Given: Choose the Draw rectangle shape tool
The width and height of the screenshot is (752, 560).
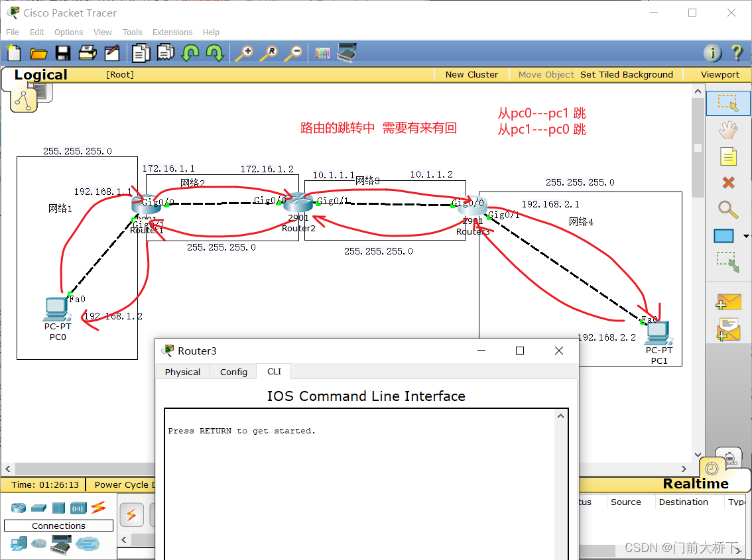Looking at the screenshot, I should [723, 236].
